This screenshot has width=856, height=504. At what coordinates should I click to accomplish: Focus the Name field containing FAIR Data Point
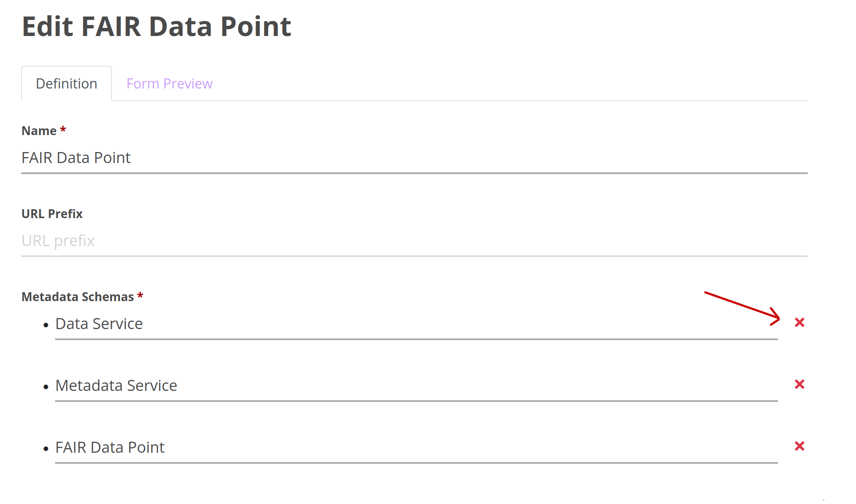414,158
